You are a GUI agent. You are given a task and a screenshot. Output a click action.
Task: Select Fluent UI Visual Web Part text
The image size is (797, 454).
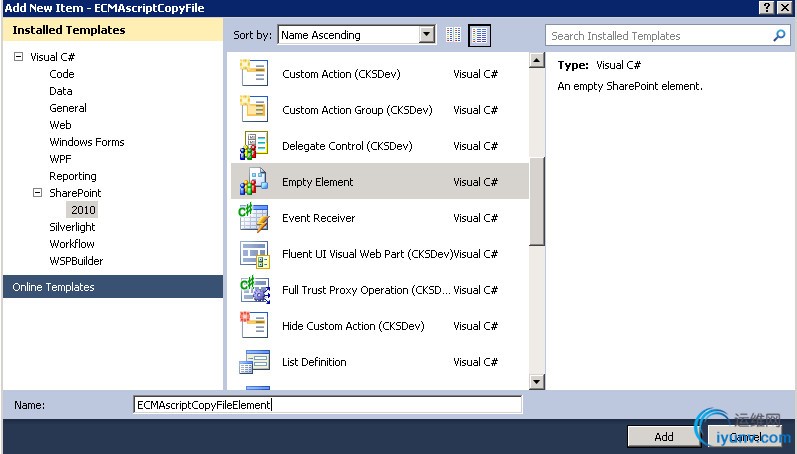[x=367, y=254]
